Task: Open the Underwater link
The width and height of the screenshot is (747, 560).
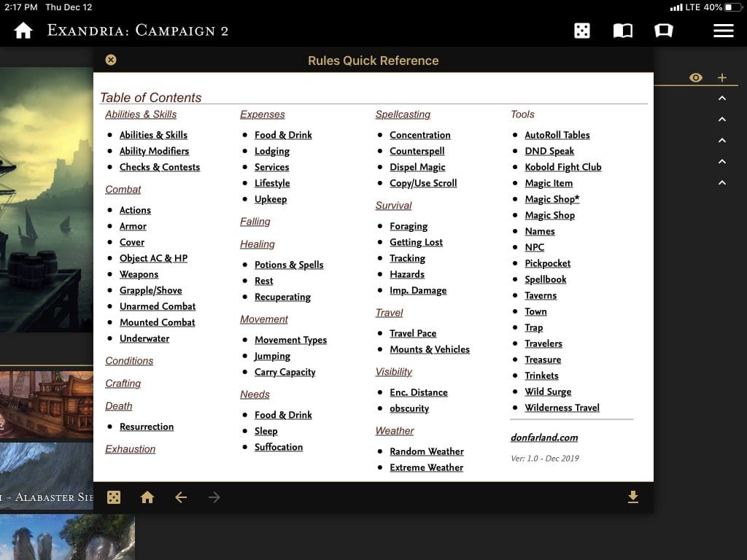Action: pos(144,338)
